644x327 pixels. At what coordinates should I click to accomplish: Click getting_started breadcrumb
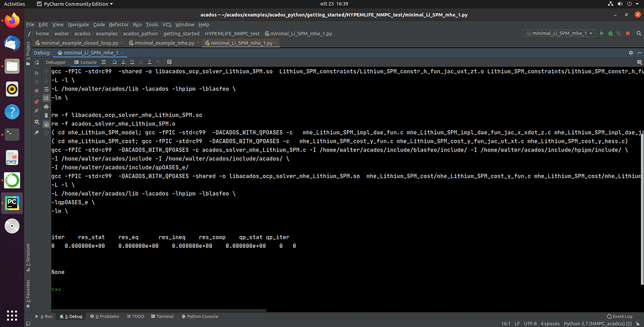181,34
